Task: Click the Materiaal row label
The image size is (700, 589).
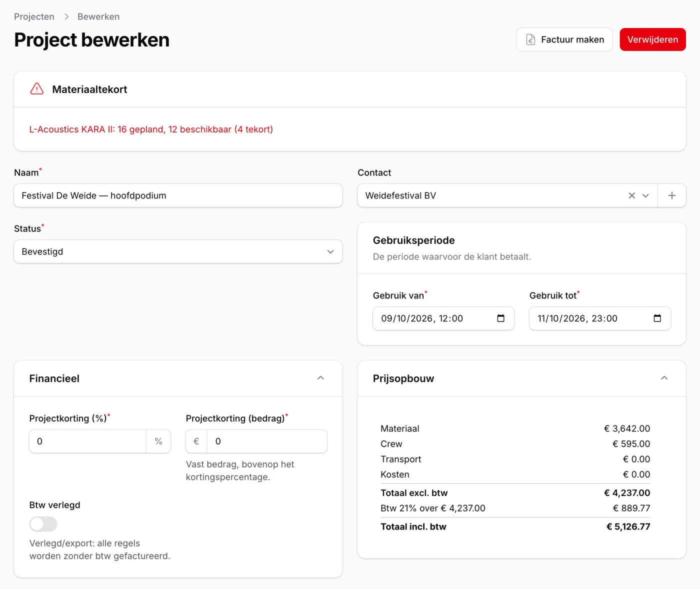Action: point(399,428)
